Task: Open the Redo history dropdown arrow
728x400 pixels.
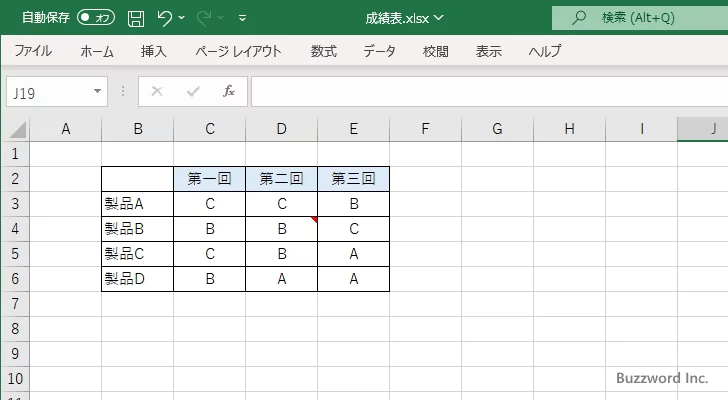Action: click(x=221, y=18)
